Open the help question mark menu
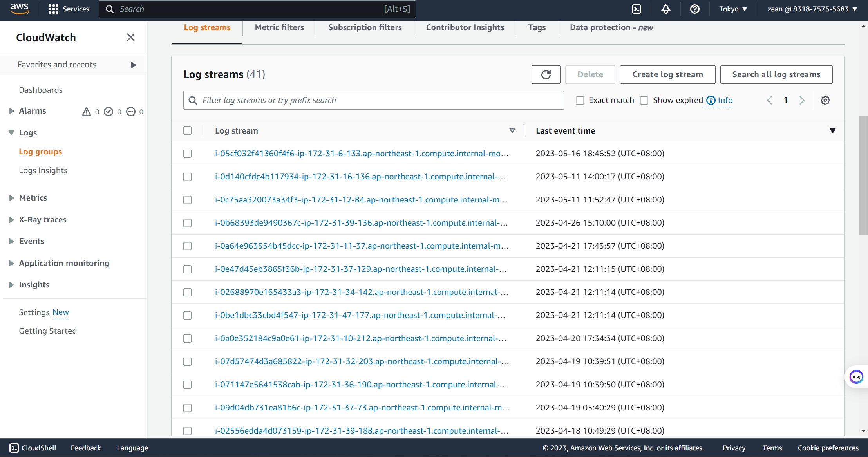The height and width of the screenshot is (457, 868). pyautogui.click(x=695, y=9)
